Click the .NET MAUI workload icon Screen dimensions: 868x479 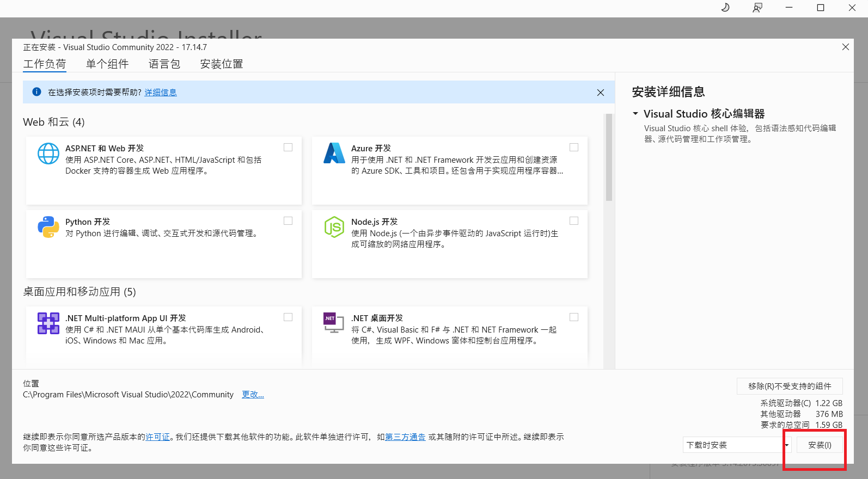[48, 323]
